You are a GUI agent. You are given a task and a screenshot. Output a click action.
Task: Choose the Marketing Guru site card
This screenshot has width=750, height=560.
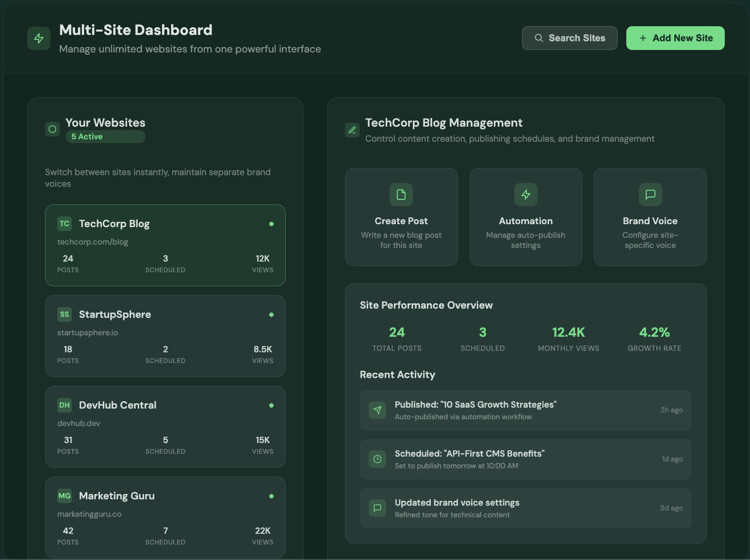click(165, 517)
